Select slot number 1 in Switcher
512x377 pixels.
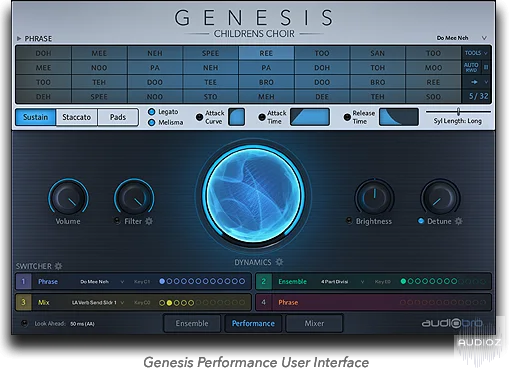[23, 282]
